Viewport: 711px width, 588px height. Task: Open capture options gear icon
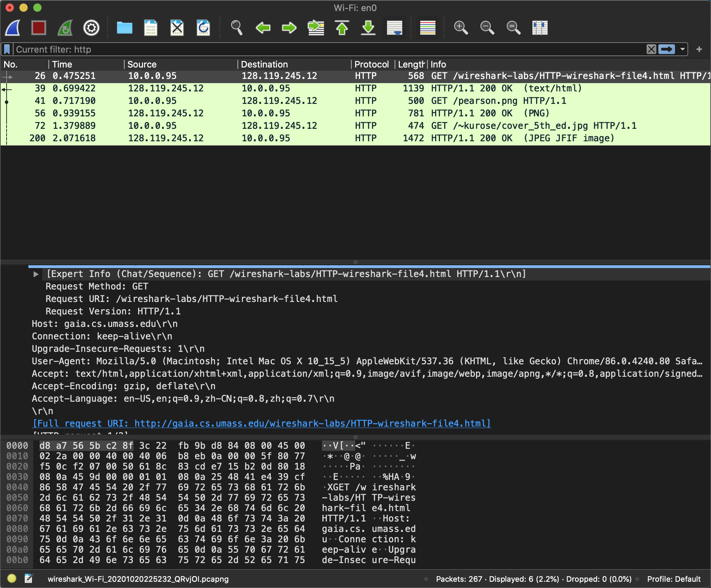click(x=91, y=28)
